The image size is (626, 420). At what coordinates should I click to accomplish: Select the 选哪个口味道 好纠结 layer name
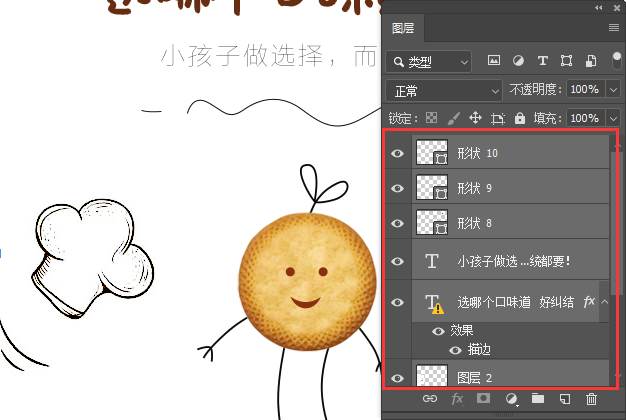[x=515, y=302]
